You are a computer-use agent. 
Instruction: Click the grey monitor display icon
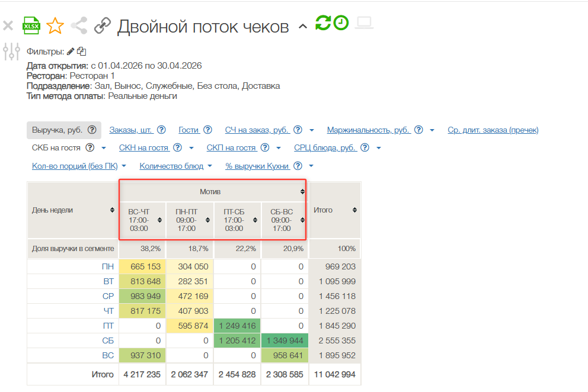pos(364,23)
